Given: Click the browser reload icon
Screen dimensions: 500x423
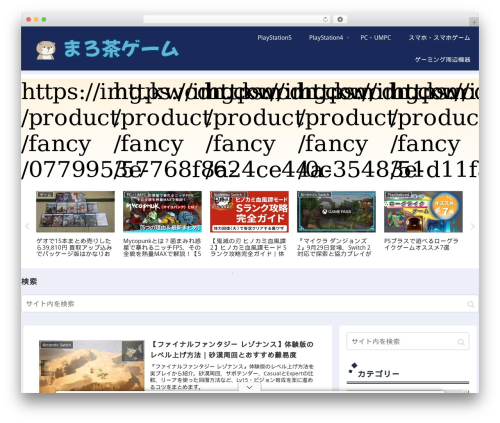Looking at the screenshot, I should coord(325,19).
